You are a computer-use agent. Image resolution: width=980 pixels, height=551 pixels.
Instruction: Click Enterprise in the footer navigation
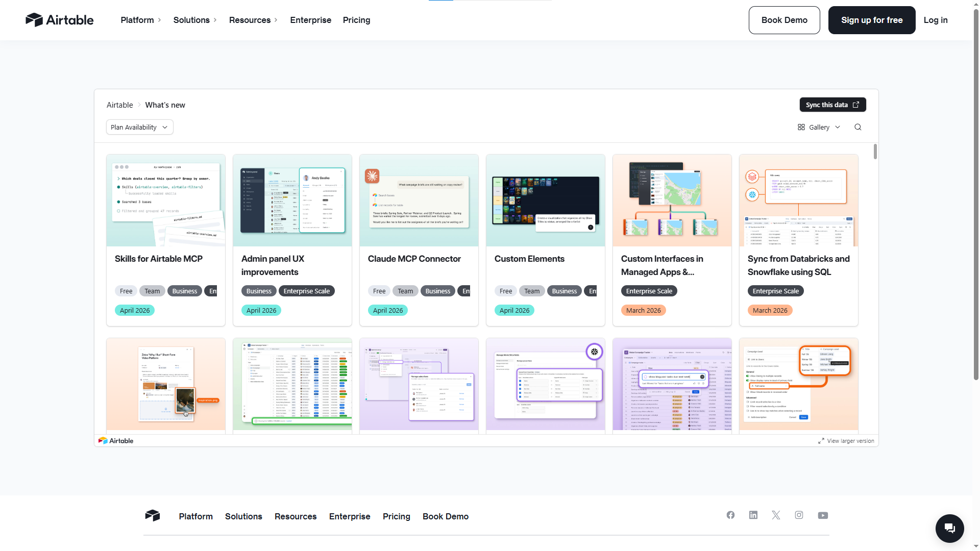pos(350,516)
